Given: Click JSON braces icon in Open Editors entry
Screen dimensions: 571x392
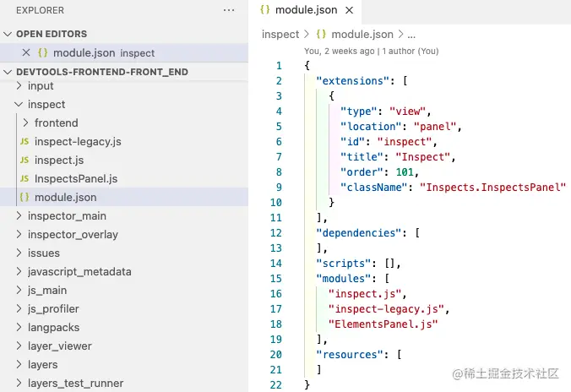Looking at the screenshot, I should coord(42,53).
